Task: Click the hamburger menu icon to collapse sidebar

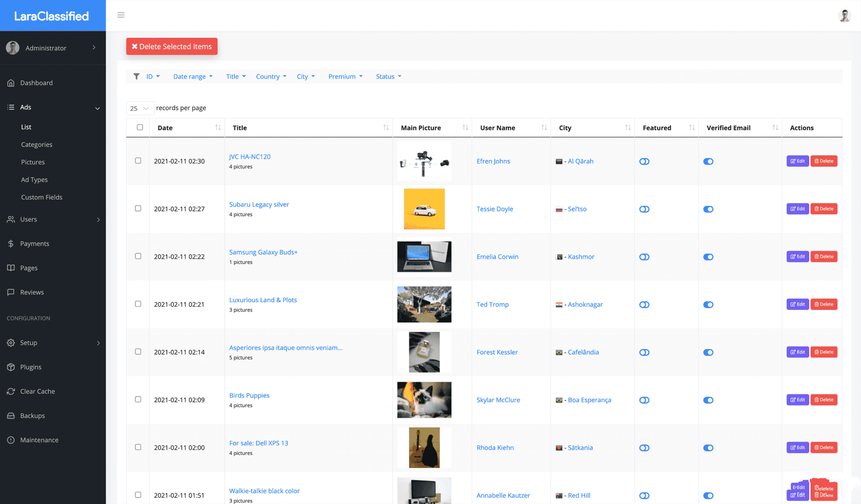Action: coord(121,15)
